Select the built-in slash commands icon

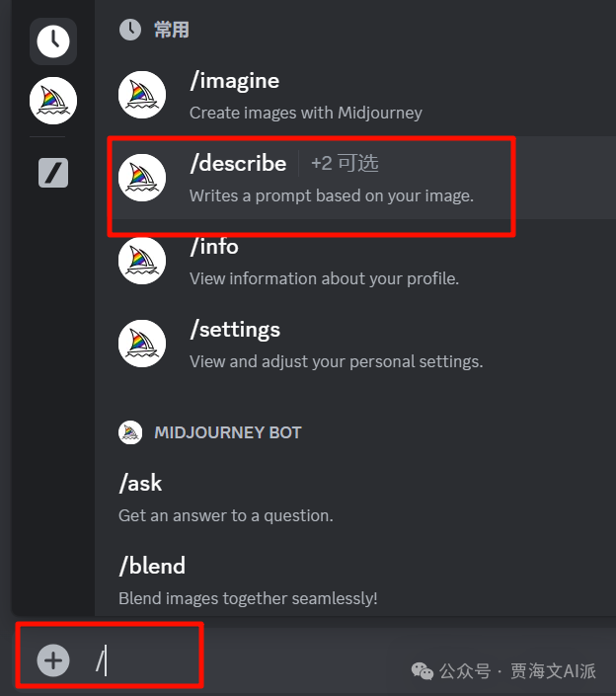(53, 173)
